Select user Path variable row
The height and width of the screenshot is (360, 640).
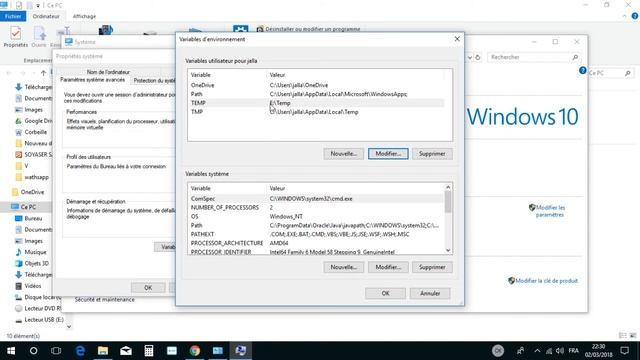pyautogui.click(x=317, y=94)
